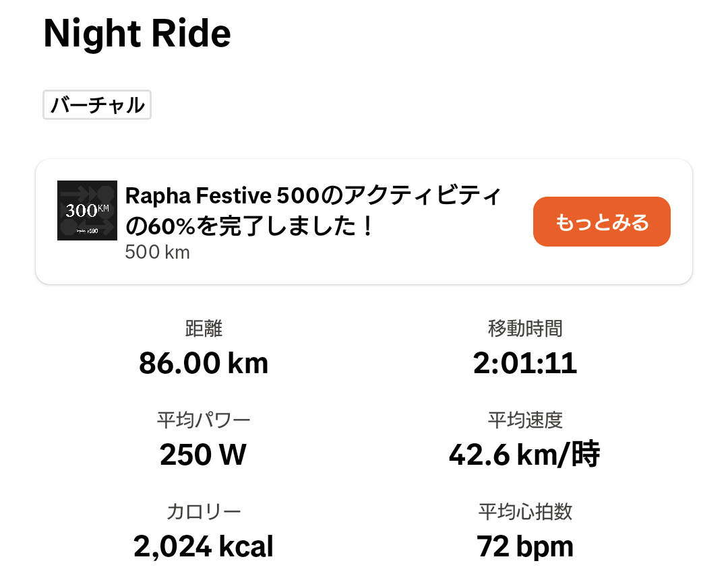The width and height of the screenshot is (728, 584).
Task: Select the 2,024 kcal calorie value
Action: (204, 547)
